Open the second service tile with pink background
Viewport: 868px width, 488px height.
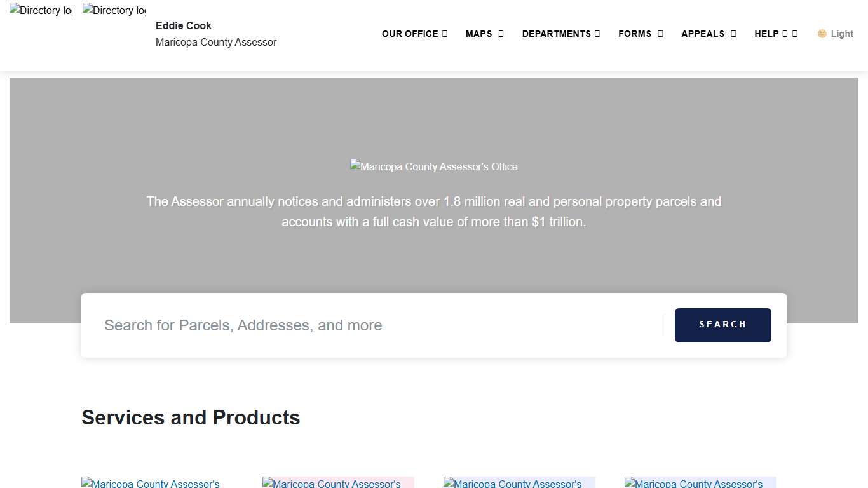click(337, 483)
